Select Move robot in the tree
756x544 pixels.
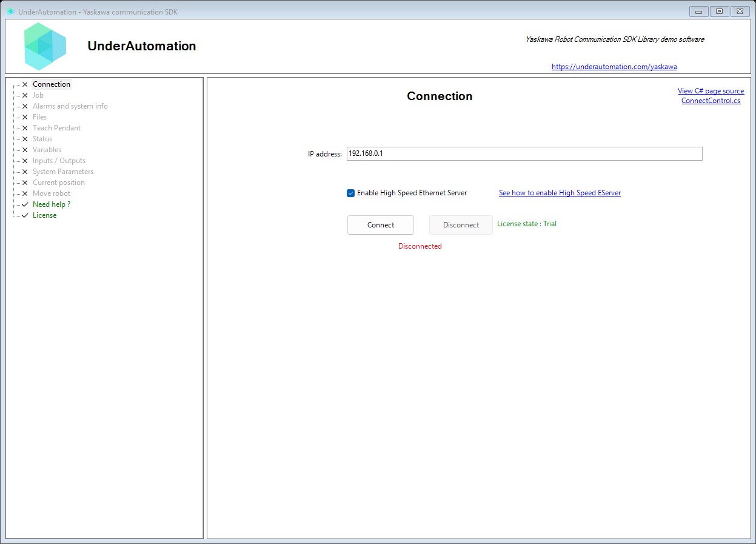click(x=52, y=193)
